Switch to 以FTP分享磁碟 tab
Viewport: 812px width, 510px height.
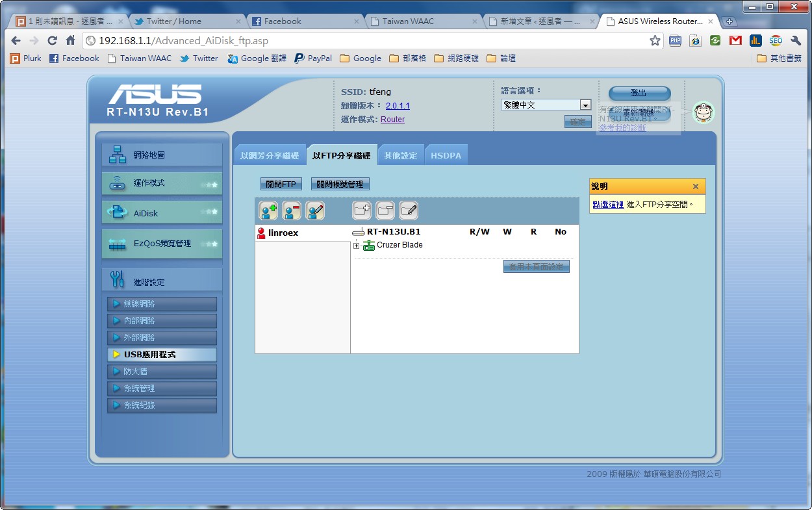[x=342, y=155]
